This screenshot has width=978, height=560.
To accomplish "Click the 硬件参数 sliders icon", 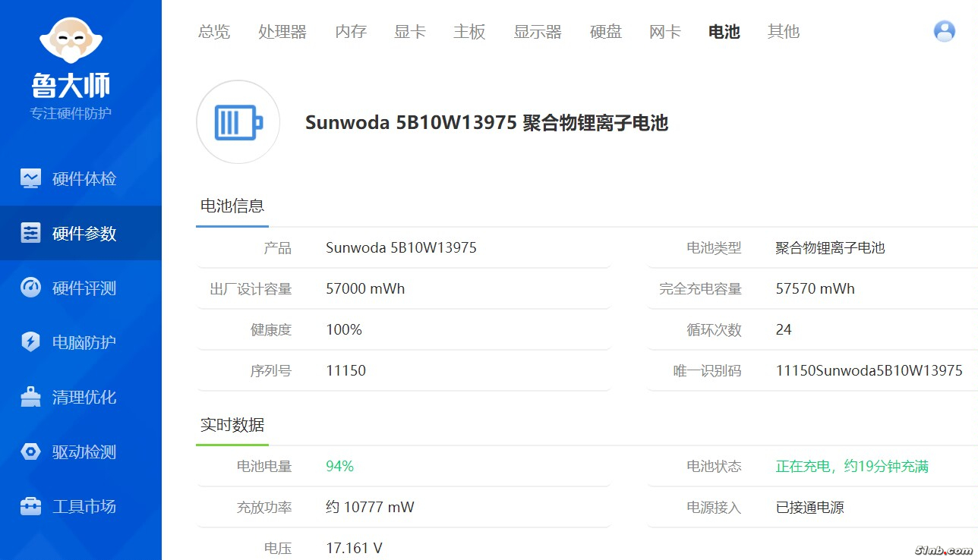I will click(x=30, y=233).
